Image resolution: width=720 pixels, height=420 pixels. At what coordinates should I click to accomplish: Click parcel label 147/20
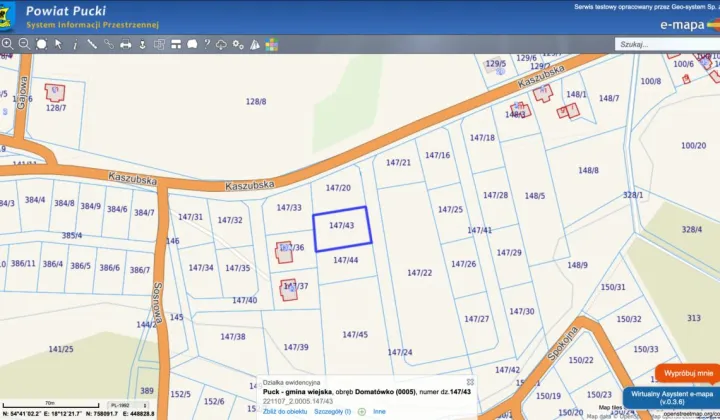pos(338,188)
